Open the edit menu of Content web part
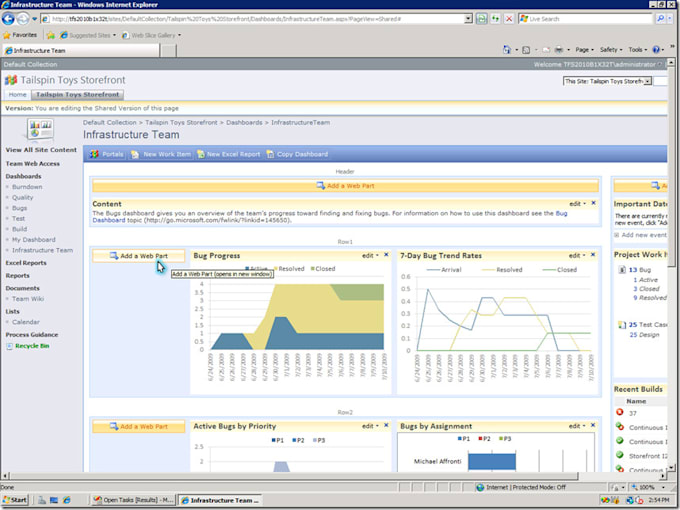The height and width of the screenshot is (510, 680). click(577, 204)
